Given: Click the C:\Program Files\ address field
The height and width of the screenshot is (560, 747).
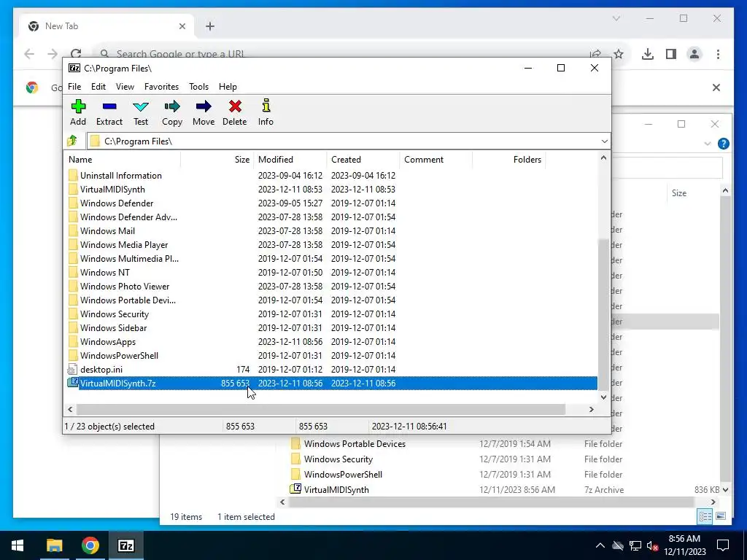Looking at the screenshot, I should (343, 141).
